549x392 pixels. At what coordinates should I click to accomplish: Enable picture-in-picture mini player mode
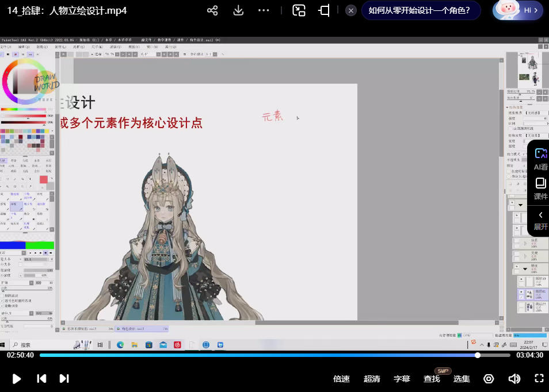point(299,10)
